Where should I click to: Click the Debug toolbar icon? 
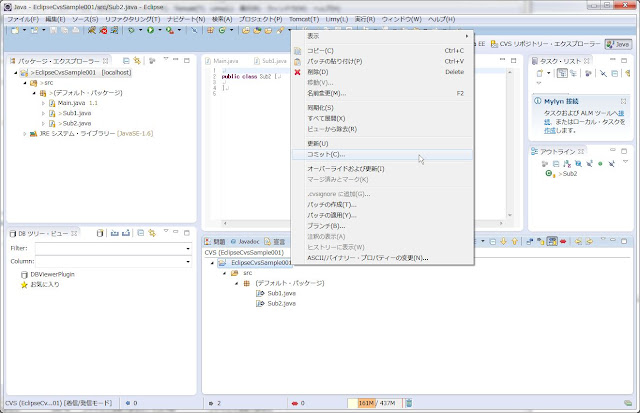coord(131,30)
